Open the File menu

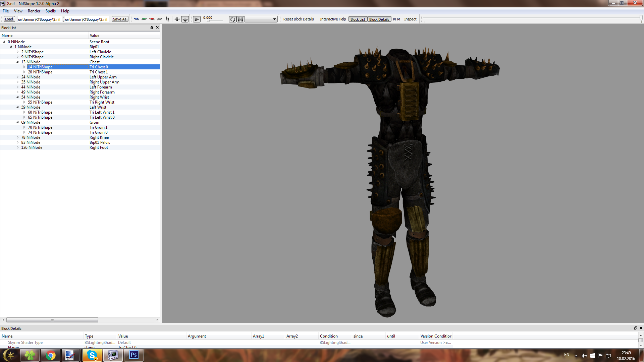coord(6,11)
